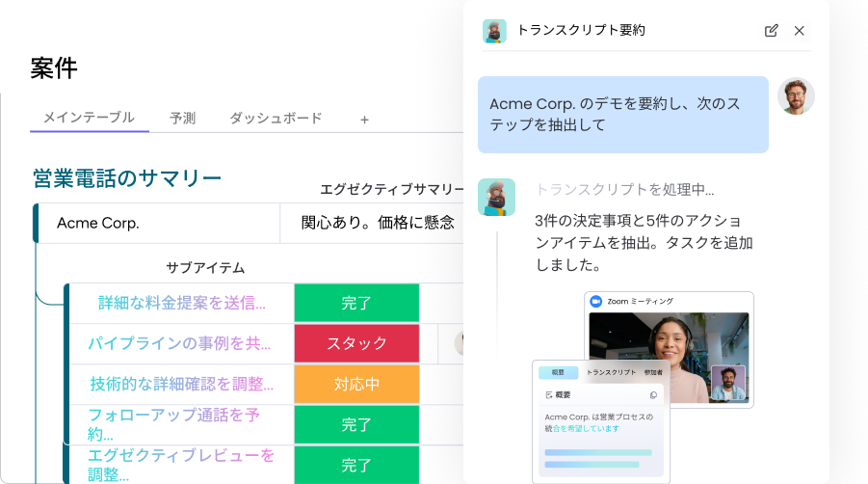This screenshot has height=484, width=868.
Task: Click the Acme Corp. item cell
Action: click(159, 223)
